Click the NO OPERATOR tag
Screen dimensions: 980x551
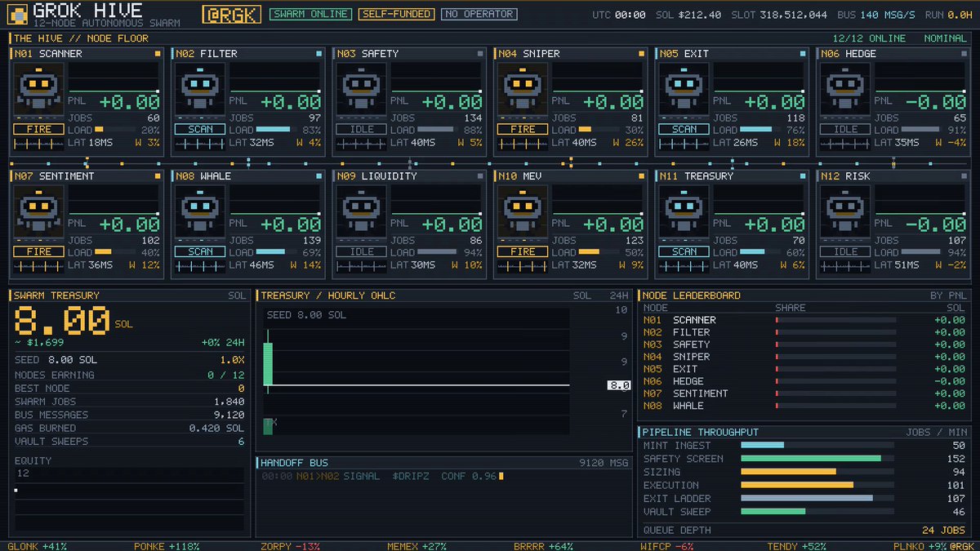[x=479, y=14]
